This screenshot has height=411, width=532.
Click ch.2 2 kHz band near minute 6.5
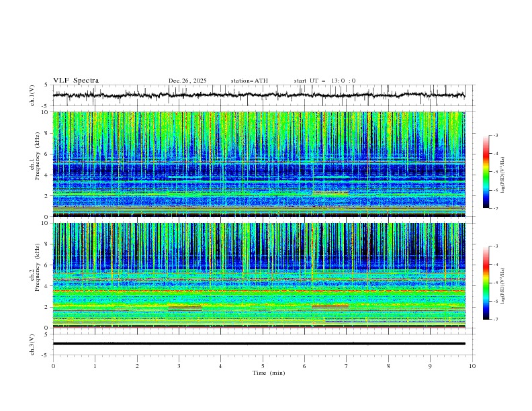coord(330,306)
